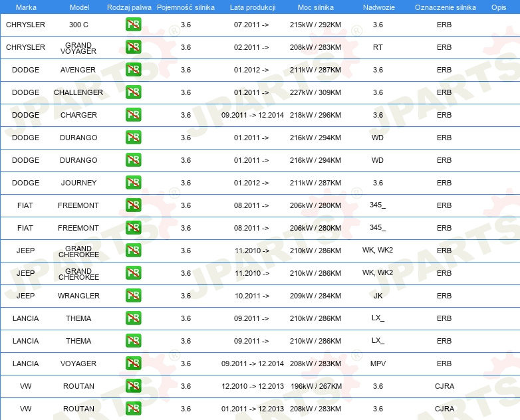The height and width of the screenshot is (420, 520).
Task: Click the "WRANGLER" model cell
Action: pyautogui.click(x=78, y=296)
